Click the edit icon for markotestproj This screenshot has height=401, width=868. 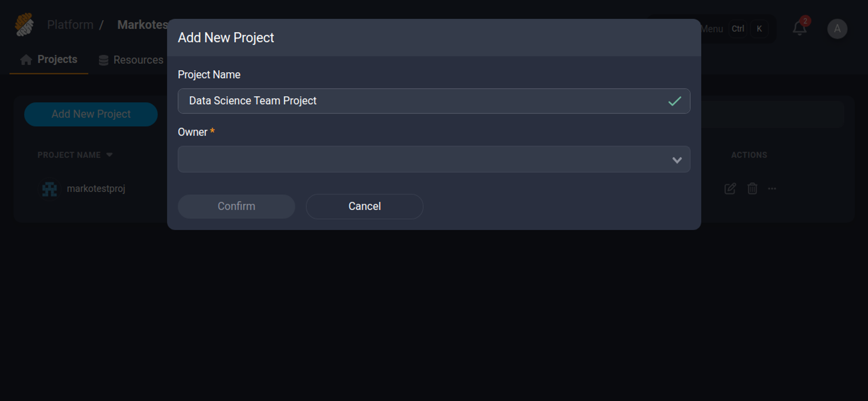coord(730,188)
